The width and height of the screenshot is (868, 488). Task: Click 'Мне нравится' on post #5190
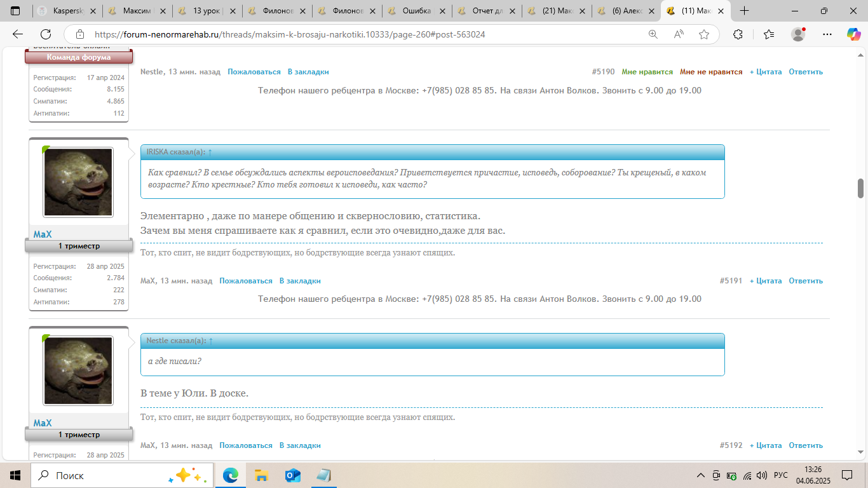(x=647, y=72)
